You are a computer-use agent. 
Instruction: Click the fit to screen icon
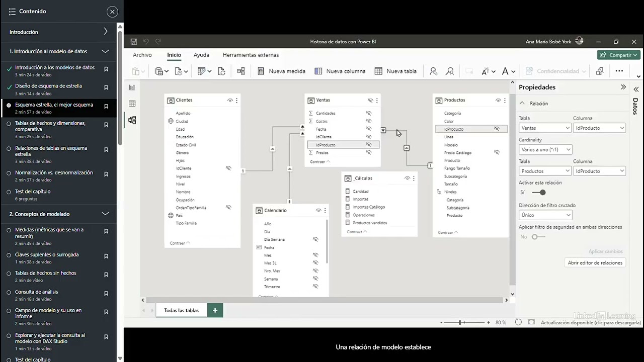531,322
